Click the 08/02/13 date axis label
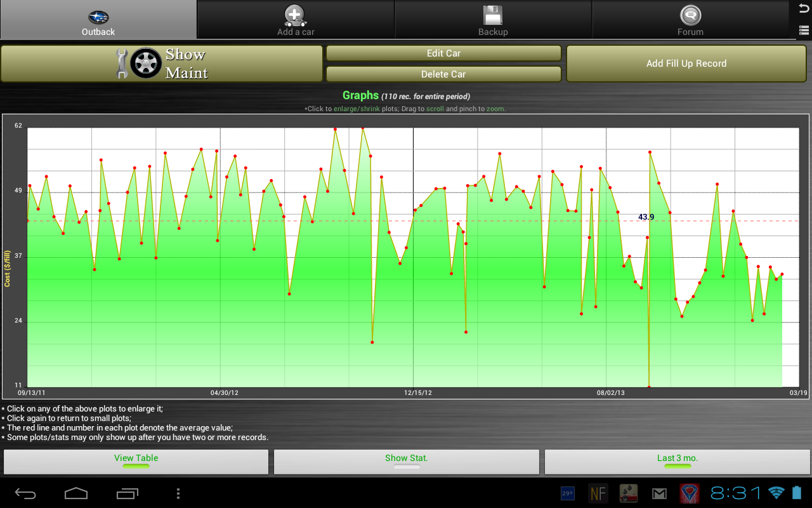This screenshot has width=812, height=508. 611,393
